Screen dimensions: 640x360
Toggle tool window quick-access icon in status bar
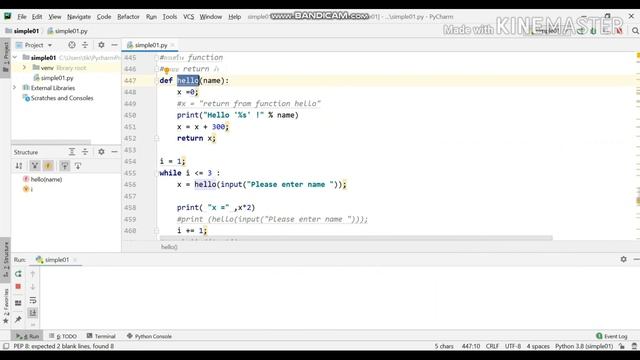coord(6,346)
